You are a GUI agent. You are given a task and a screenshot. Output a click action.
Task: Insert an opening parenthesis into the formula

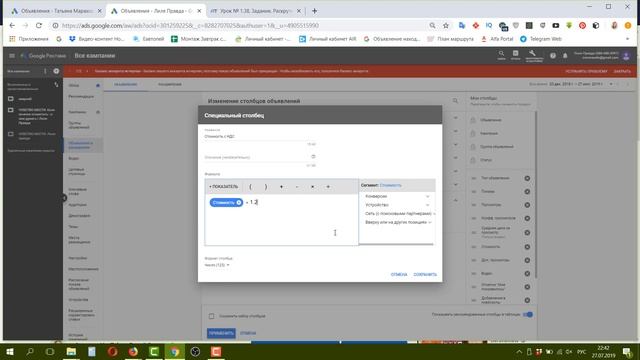pyautogui.click(x=250, y=187)
